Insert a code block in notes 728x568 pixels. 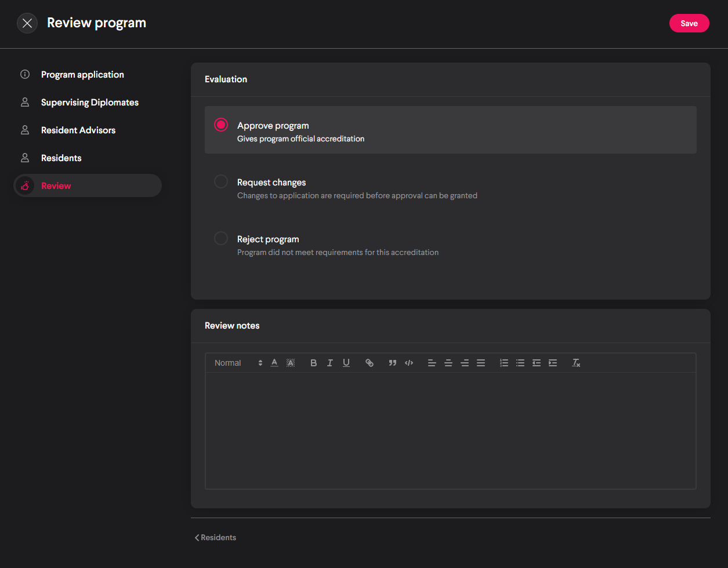tap(409, 363)
